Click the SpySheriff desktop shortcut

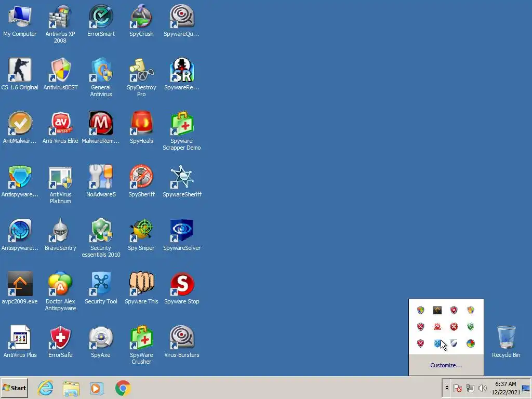(141, 181)
